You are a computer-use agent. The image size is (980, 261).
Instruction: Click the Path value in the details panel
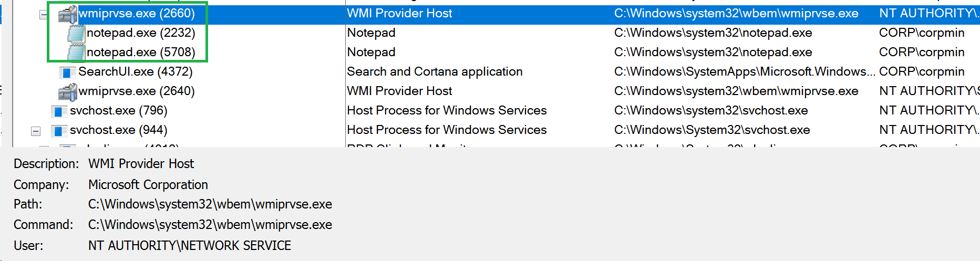click(x=210, y=204)
